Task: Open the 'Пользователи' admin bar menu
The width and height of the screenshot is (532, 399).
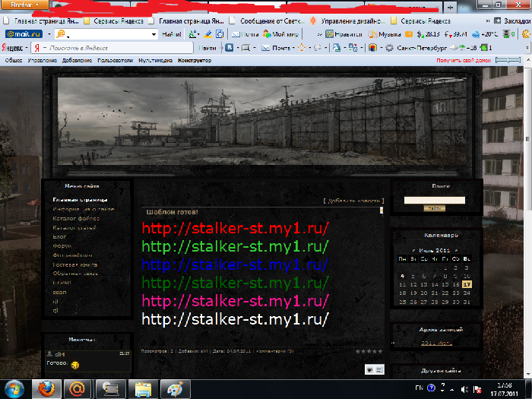Action: [x=115, y=60]
